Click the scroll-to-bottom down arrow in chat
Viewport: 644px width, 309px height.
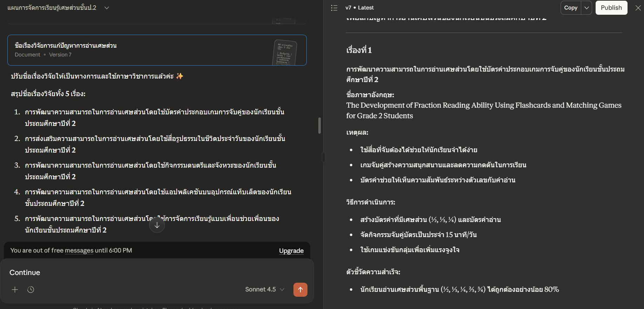(157, 225)
